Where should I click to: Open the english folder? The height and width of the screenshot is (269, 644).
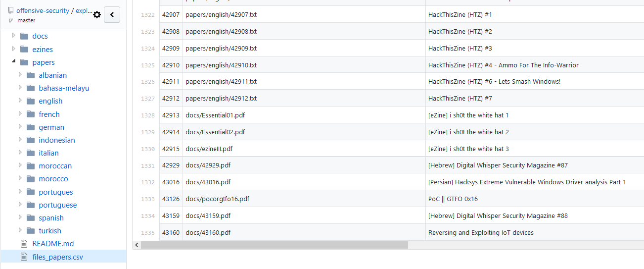tap(51, 101)
